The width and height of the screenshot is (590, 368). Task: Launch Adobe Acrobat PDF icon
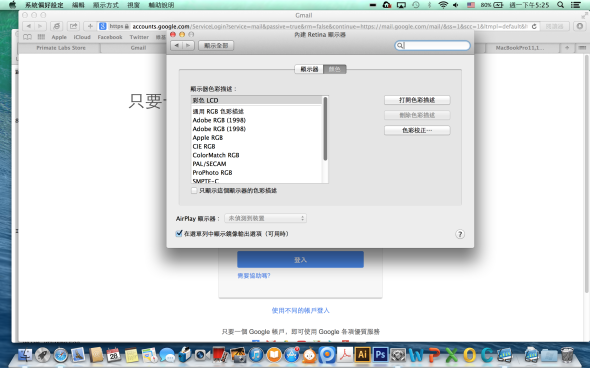[x=345, y=354]
